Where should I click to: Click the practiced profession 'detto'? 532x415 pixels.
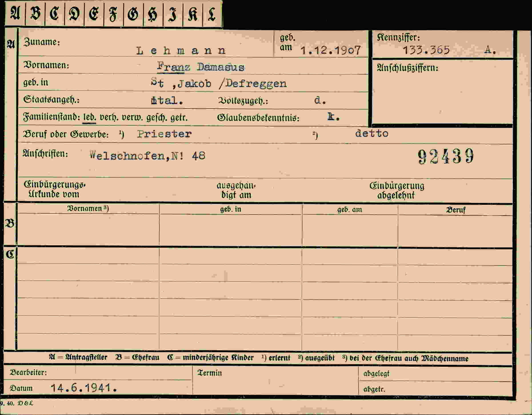[372, 133]
